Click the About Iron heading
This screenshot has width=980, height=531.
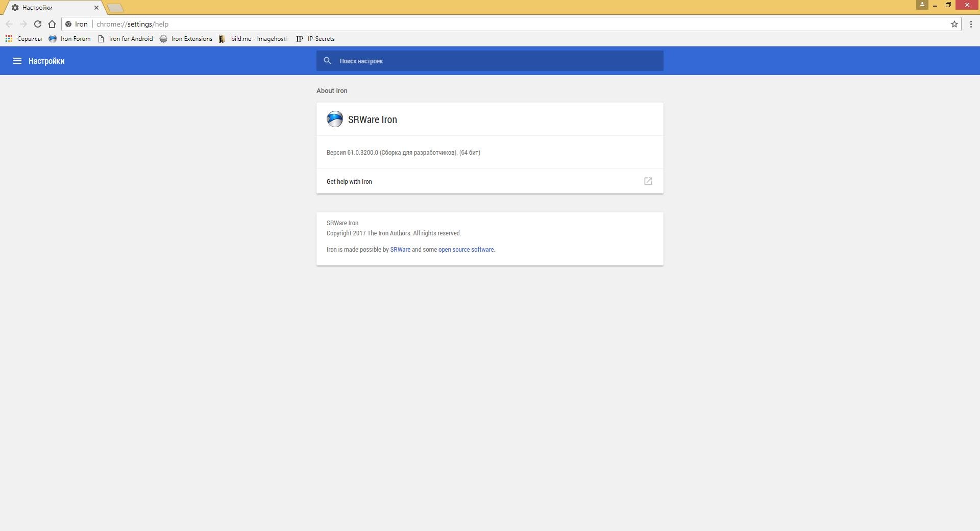click(x=332, y=91)
